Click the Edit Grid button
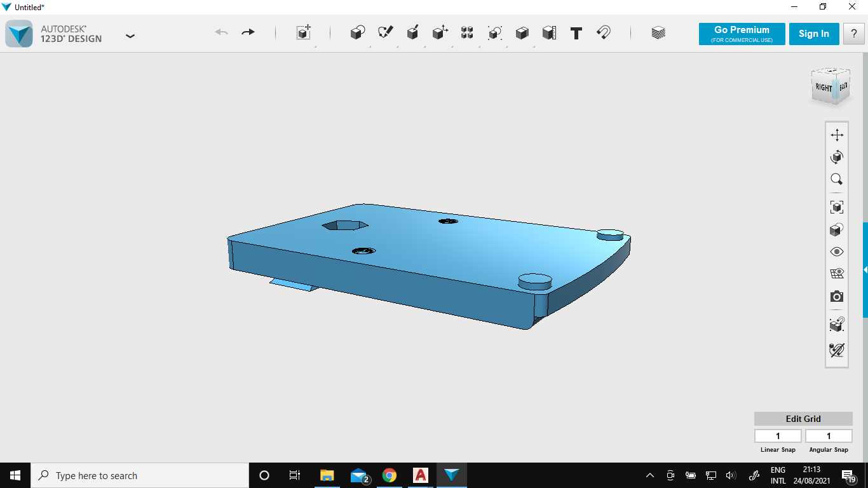 (803, 419)
